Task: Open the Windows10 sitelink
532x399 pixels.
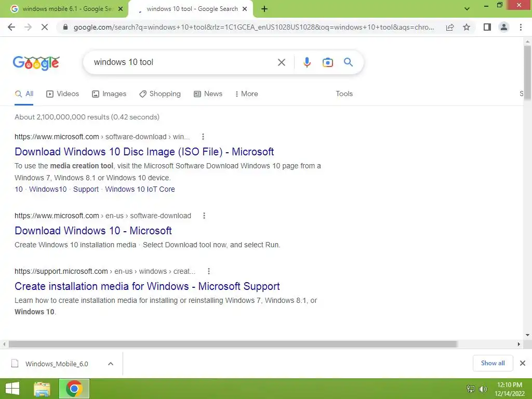Action: [48, 189]
